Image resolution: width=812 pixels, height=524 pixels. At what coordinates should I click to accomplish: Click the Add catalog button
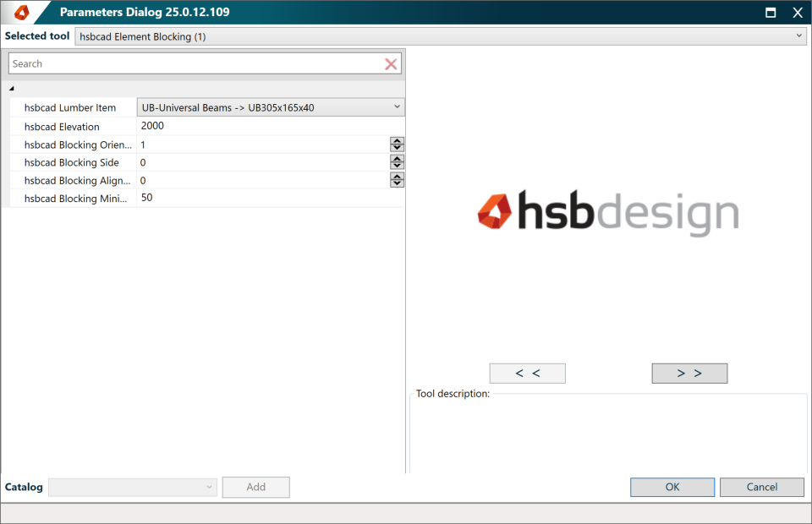pos(255,488)
